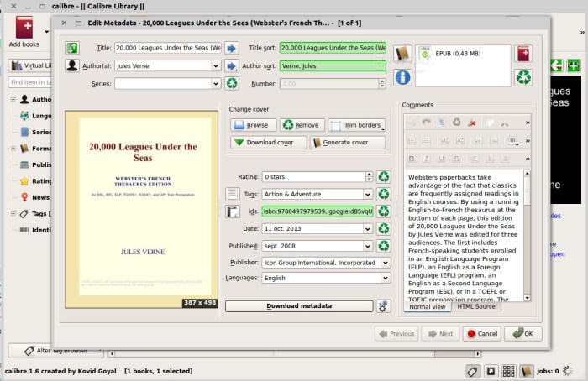Paste ISBN icon beside Ids field

[233, 211]
